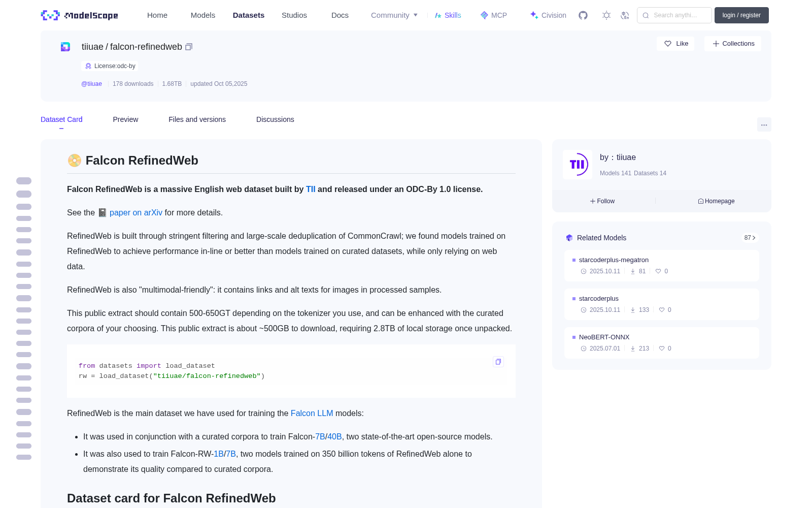Viewport: 812px width, 508px height.
Task: Copy the dataset name falcon-refinedweb
Action: pyautogui.click(x=189, y=47)
